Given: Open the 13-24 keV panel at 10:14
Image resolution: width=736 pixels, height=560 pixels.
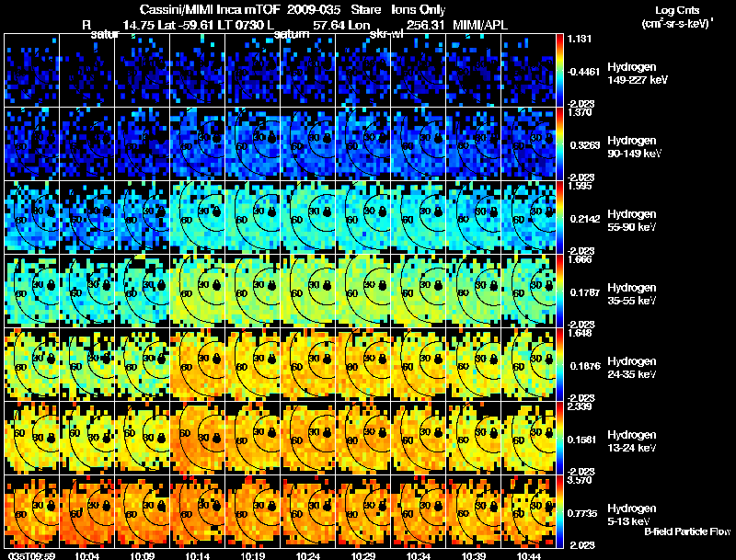Looking at the screenshot, I should [x=198, y=438].
